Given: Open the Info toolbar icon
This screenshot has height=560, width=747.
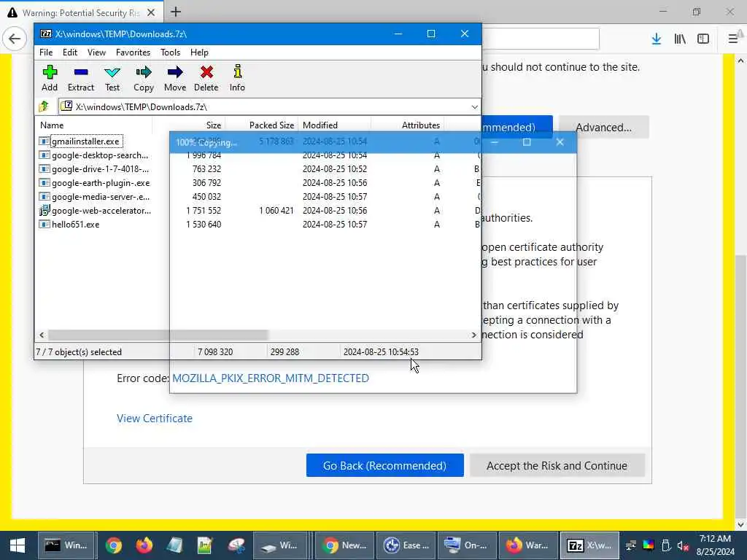Looking at the screenshot, I should 237,78.
